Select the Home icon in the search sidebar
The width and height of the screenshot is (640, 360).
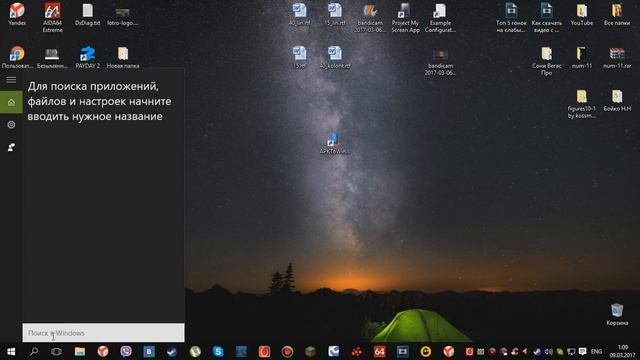click(11, 102)
